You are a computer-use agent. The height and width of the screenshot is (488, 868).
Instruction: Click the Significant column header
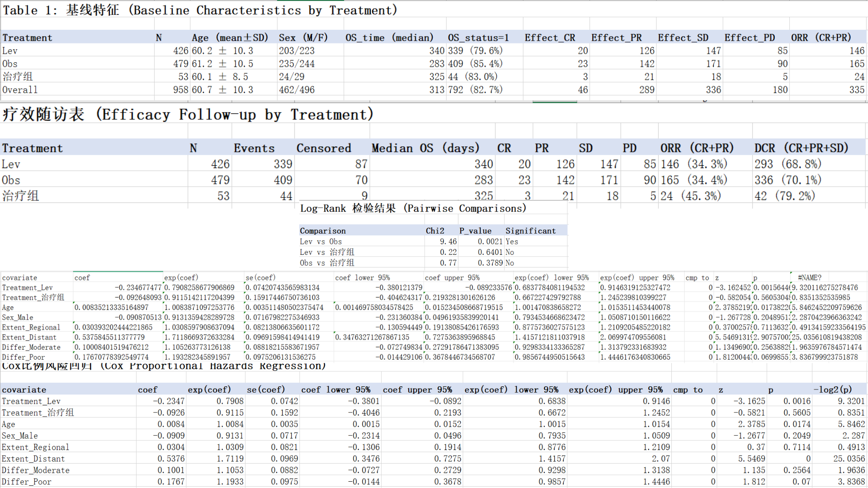point(531,231)
